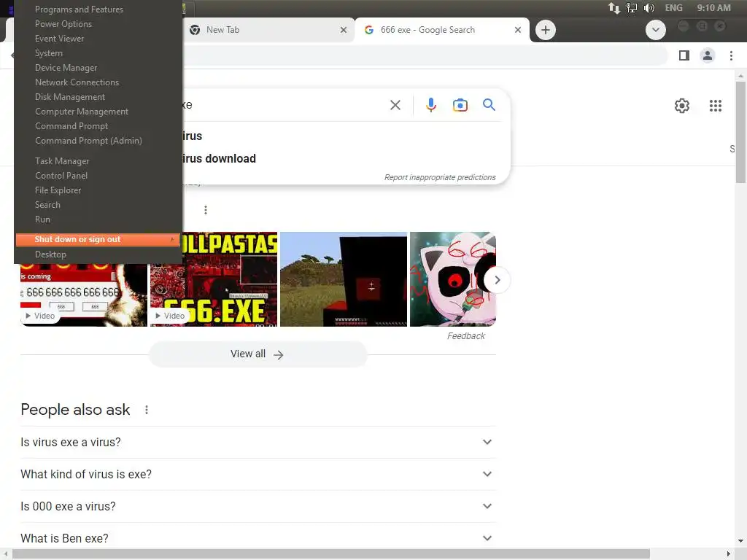
Task: Click Report inappropriate predictions link
Action: 440,177
